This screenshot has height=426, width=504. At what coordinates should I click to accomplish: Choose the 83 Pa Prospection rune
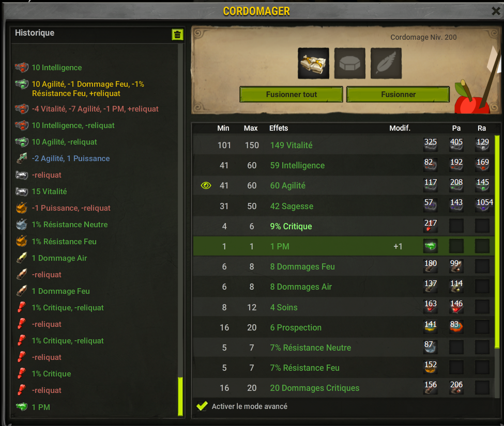[x=456, y=327]
